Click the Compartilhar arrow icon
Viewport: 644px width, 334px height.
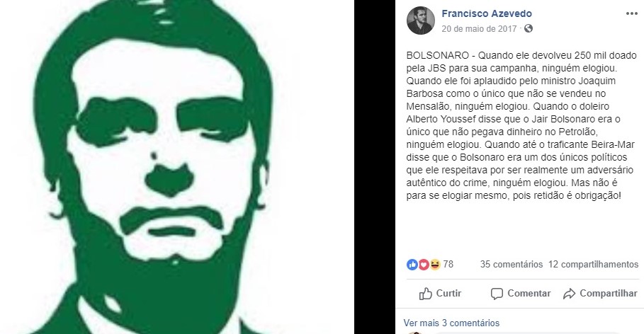[569, 294]
